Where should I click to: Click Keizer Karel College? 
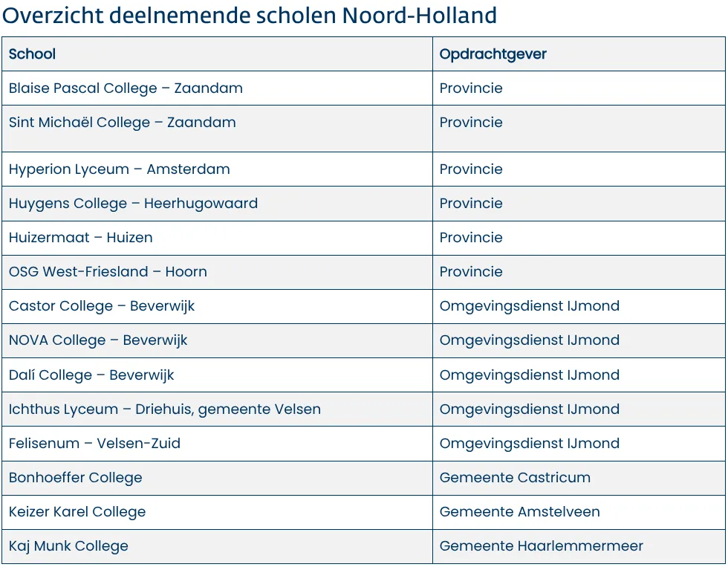(77, 512)
